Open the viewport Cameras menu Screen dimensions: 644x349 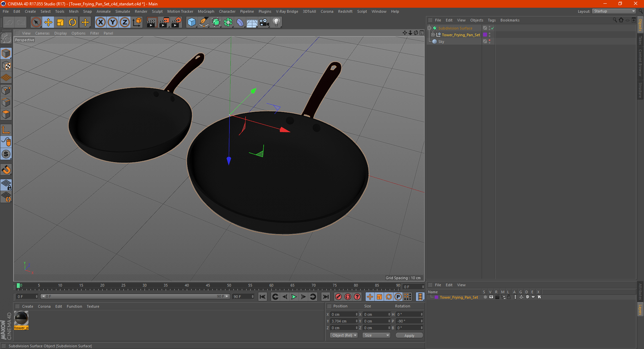click(42, 33)
